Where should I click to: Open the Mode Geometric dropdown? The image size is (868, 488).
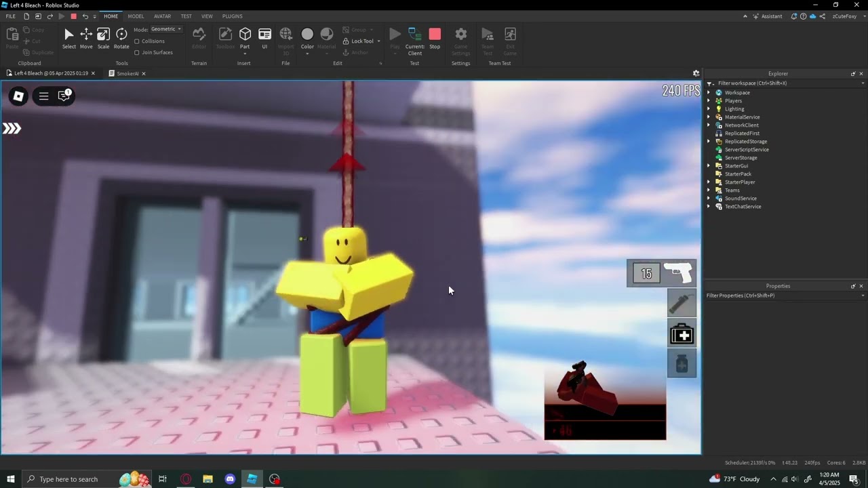(x=166, y=29)
